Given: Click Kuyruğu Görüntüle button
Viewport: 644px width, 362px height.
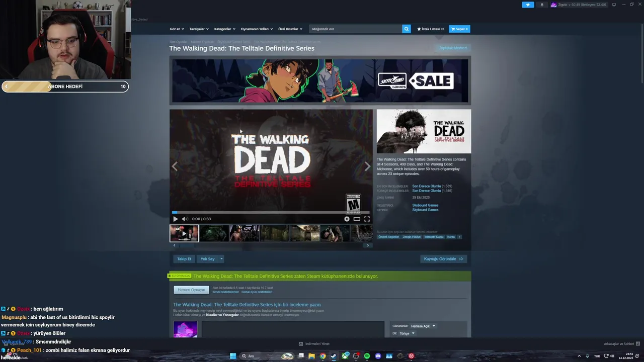Looking at the screenshot, I should coord(444,259).
